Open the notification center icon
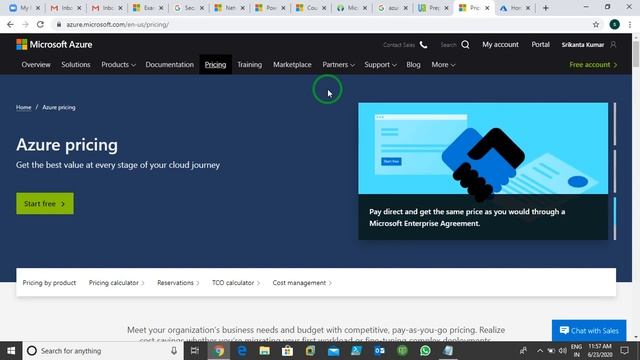The height and width of the screenshot is (360, 640). 624,351
